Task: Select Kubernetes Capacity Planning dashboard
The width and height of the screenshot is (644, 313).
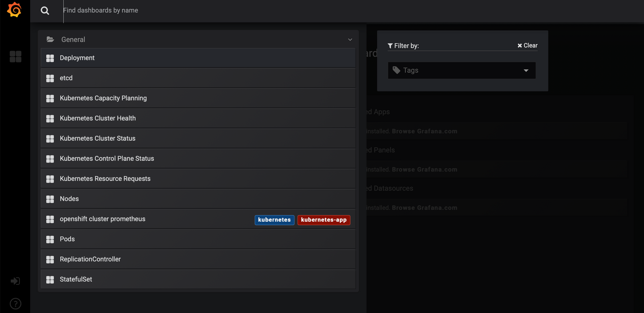Action: point(103,98)
